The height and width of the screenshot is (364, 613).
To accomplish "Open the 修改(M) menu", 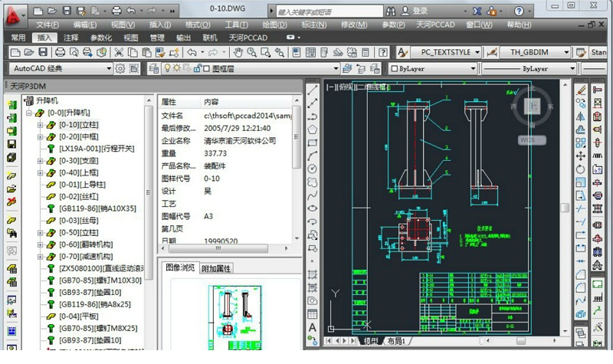I will point(354,25).
